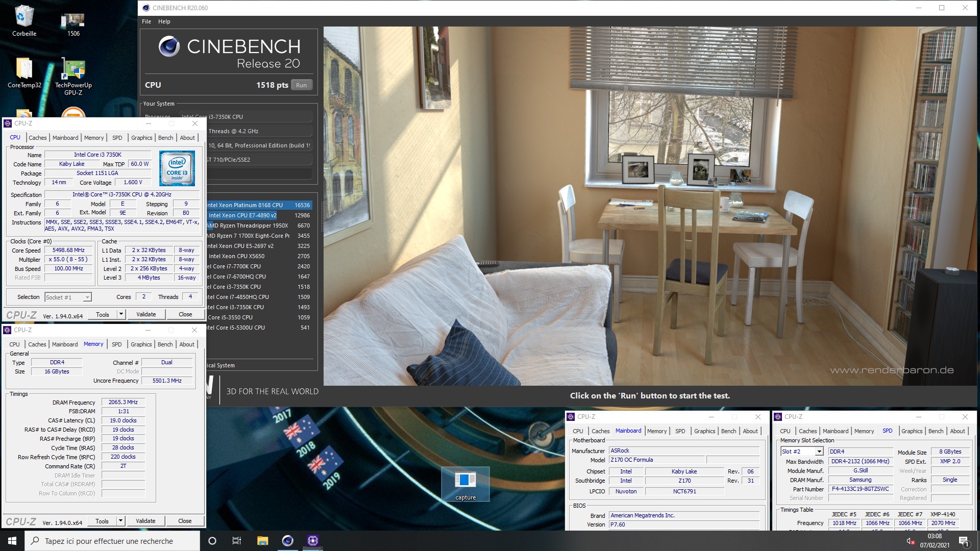Switch to CPU-Z taskbar icon
This screenshot has width=980, height=551.
(312, 541)
